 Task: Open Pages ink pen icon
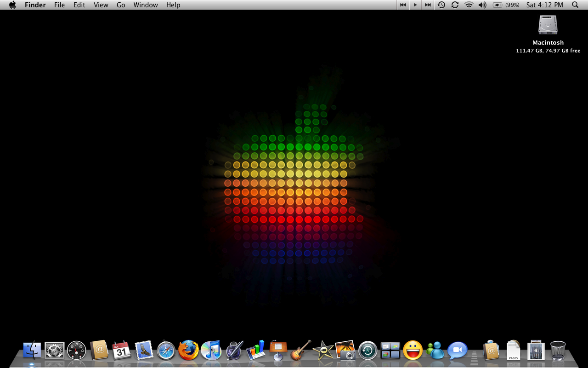(x=233, y=351)
